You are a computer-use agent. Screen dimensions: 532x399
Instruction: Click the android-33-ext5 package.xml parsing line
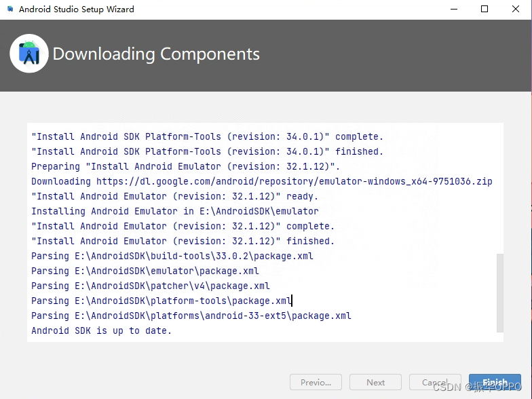[191, 316]
